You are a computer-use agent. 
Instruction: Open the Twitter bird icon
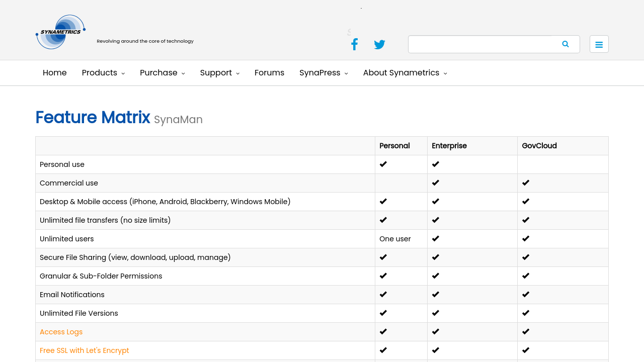(379, 44)
